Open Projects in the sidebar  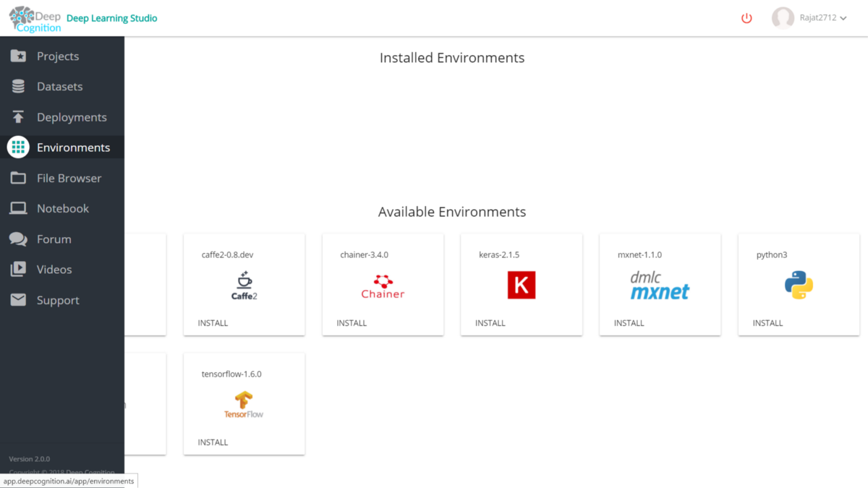(62, 56)
